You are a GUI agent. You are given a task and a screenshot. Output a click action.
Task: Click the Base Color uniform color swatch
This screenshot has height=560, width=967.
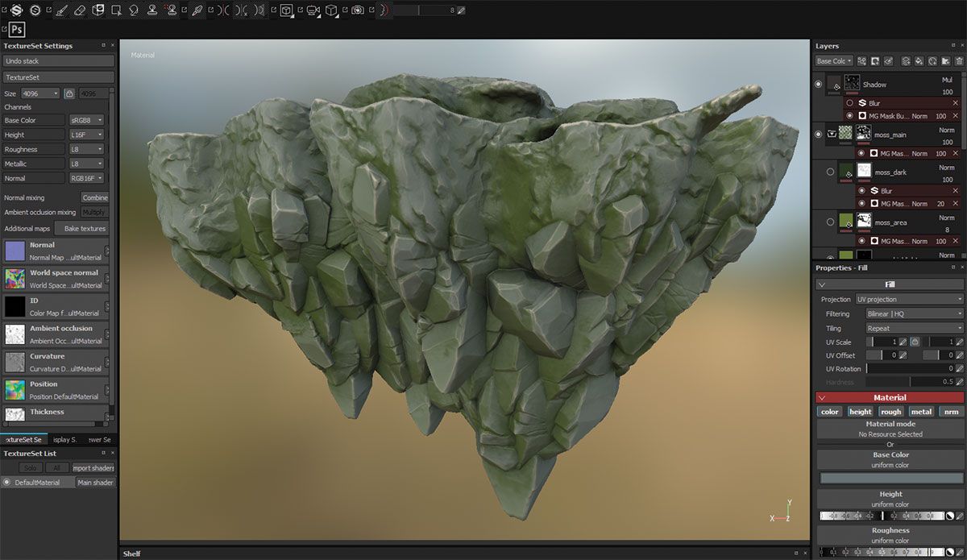pos(890,479)
